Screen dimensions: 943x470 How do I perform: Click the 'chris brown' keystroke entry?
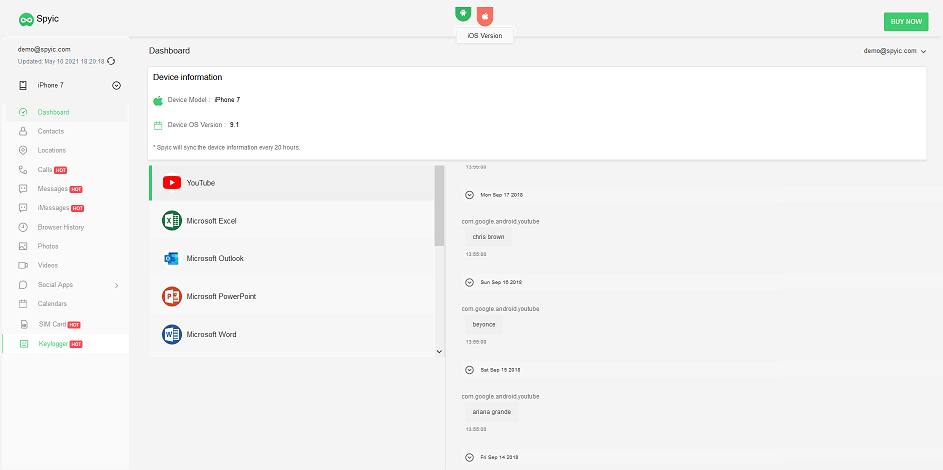488,237
